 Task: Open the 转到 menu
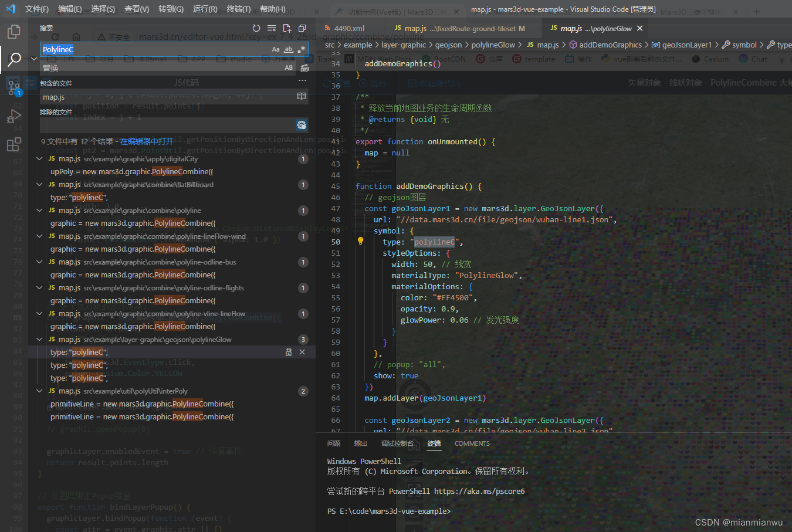pos(170,9)
